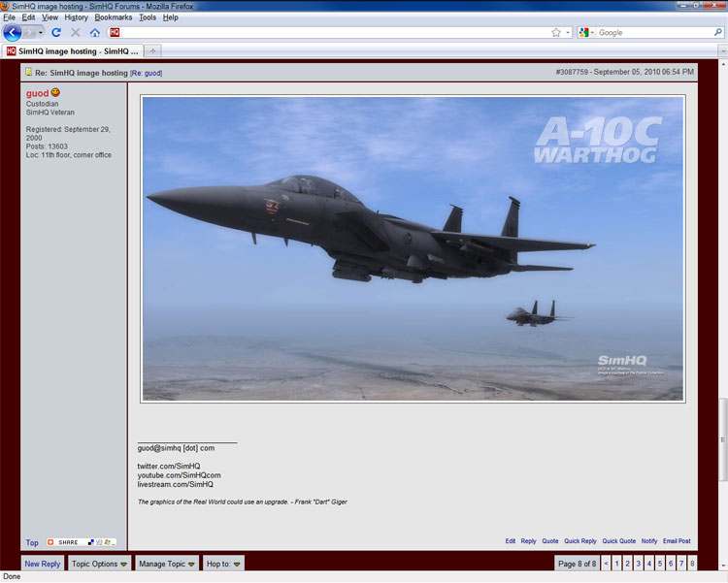The height and width of the screenshot is (583, 728).
Task: Go back using the Firefox back arrow
Action: (x=12, y=32)
